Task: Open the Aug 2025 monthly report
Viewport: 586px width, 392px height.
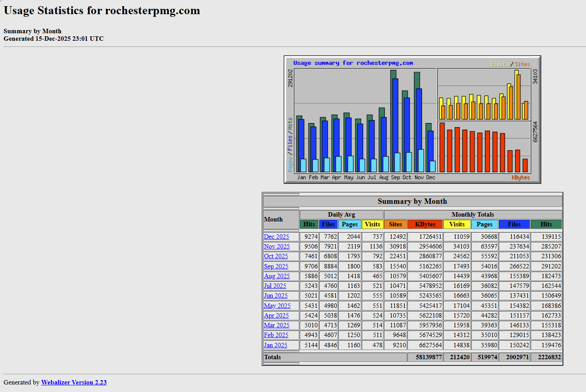Action: pos(277,276)
